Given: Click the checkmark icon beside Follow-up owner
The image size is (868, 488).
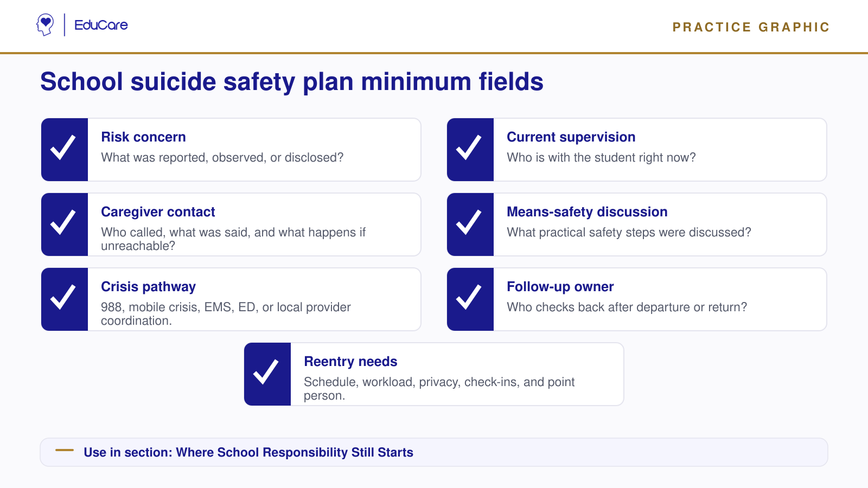Looking at the screenshot, I should 469,297.
